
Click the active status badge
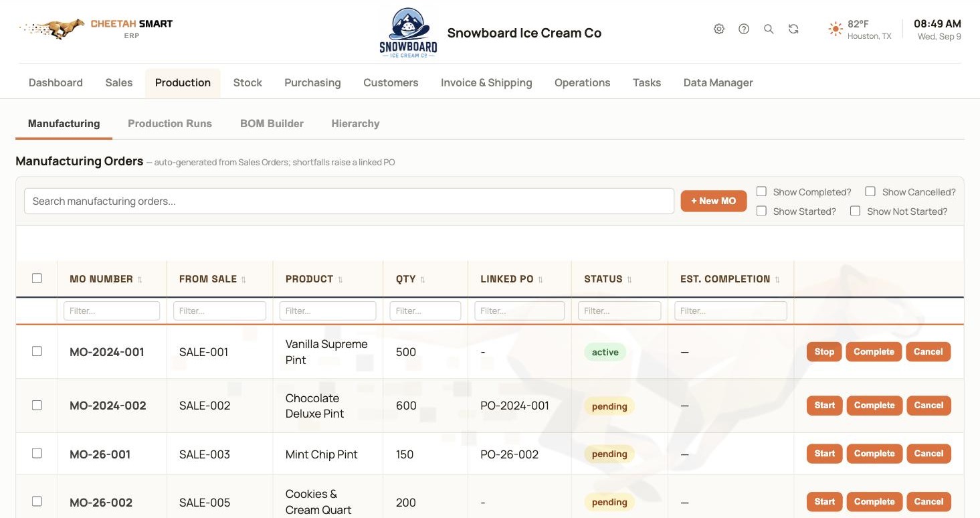point(605,352)
